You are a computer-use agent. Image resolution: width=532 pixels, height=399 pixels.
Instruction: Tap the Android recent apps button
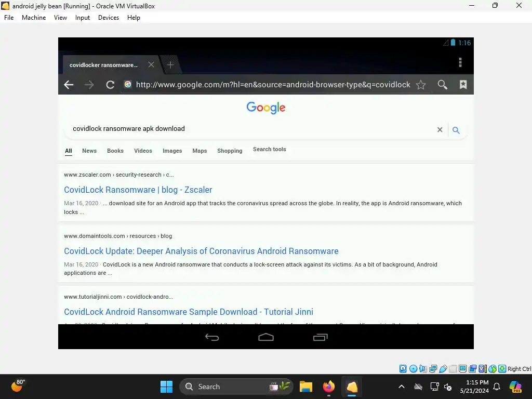[320, 337]
